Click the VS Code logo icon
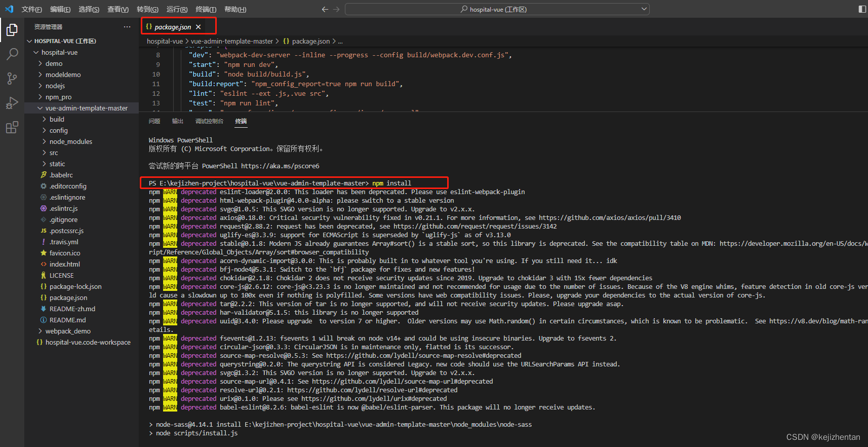Image resolution: width=868 pixels, height=447 pixels. (9, 9)
